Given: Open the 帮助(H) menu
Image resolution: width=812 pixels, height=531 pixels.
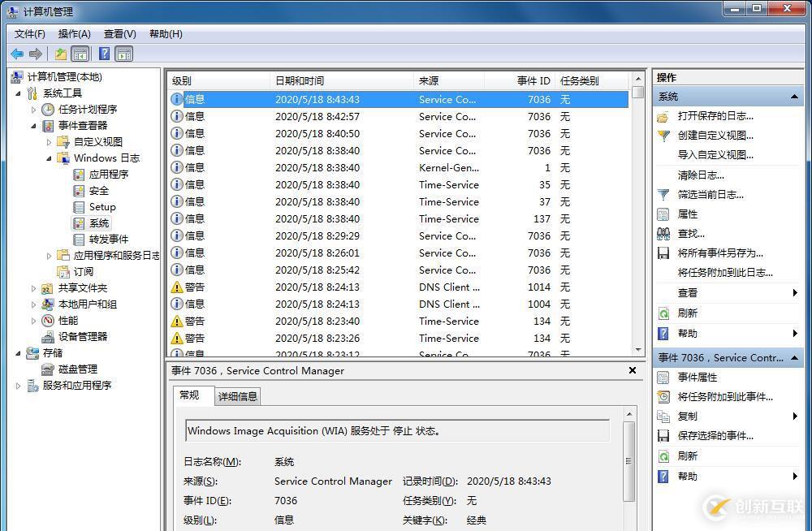Looking at the screenshot, I should (166, 33).
